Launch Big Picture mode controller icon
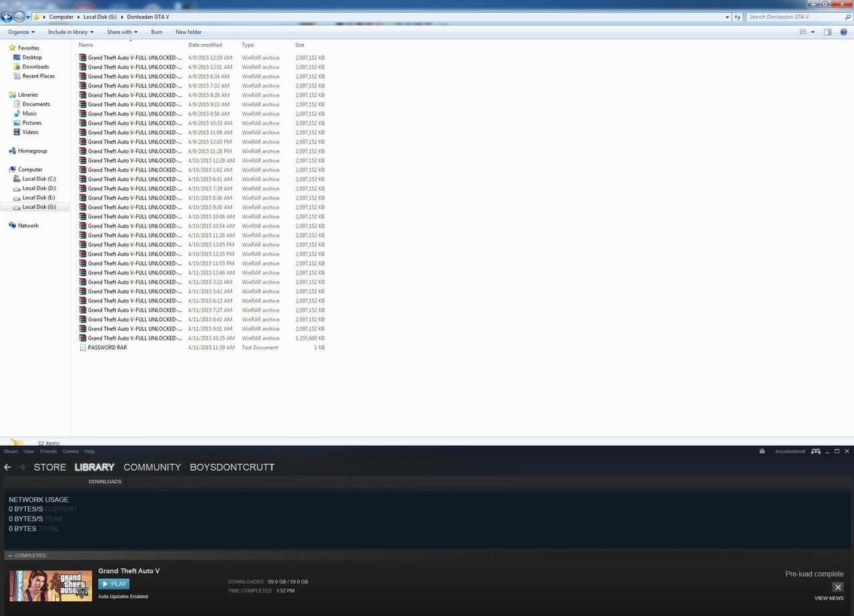 (x=816, y=451)
